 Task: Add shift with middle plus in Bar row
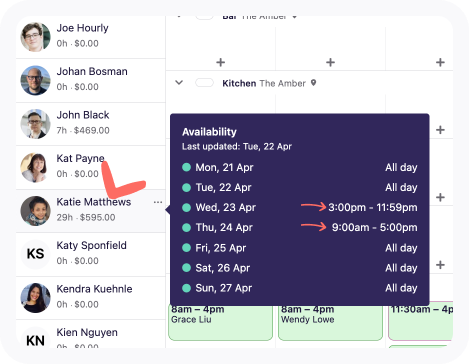[x=330, y=62]
